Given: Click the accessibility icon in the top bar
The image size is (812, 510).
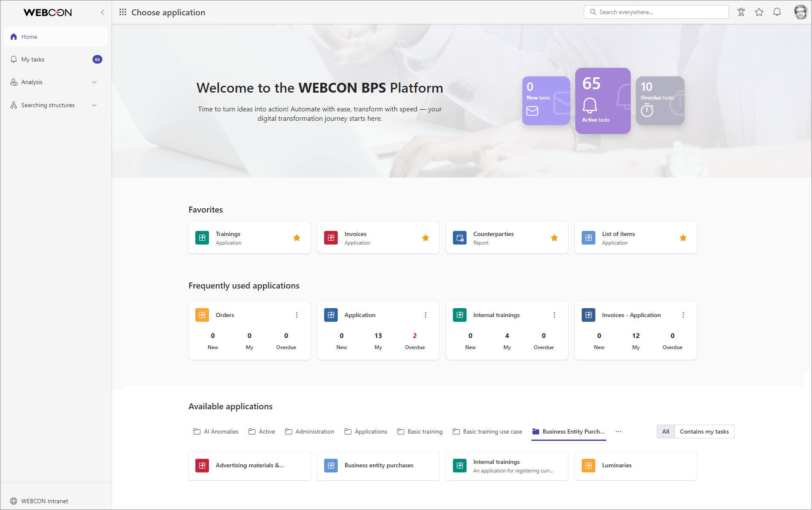Looking at the screenshot, I should [741, 12].
